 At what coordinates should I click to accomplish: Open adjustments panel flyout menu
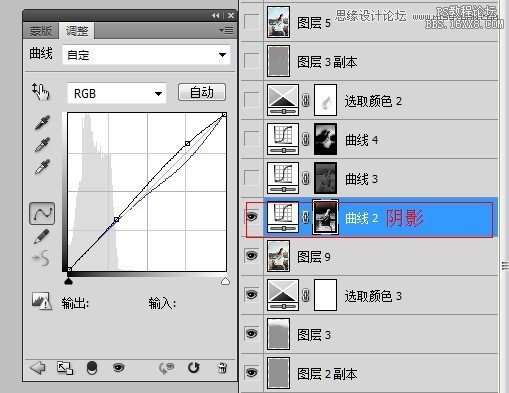[227, 30]
